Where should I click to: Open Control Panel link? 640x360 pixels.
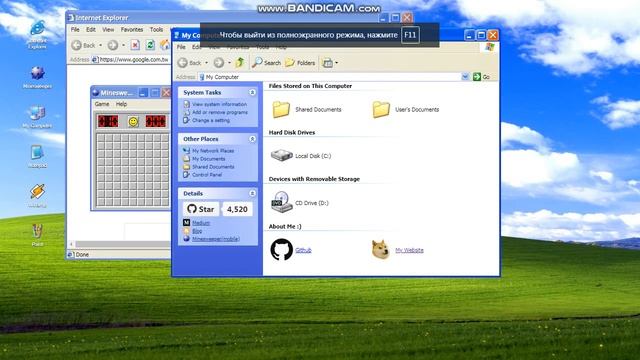pos(207,175)
